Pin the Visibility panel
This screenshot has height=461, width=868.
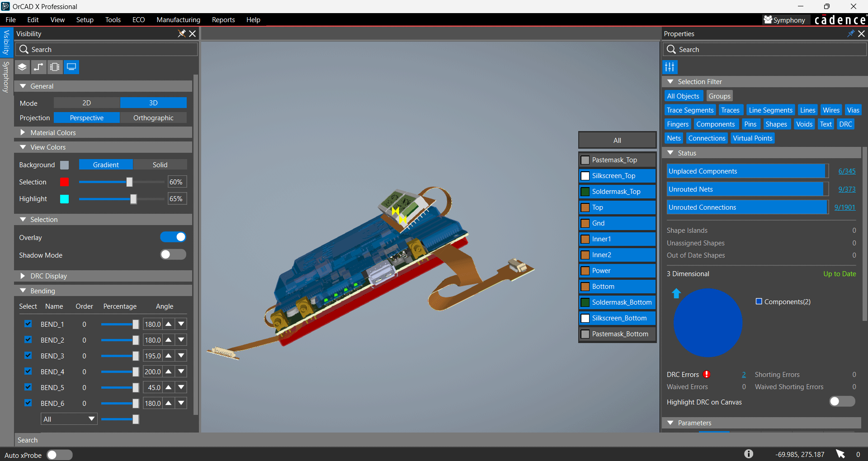(x=181, y=33)
